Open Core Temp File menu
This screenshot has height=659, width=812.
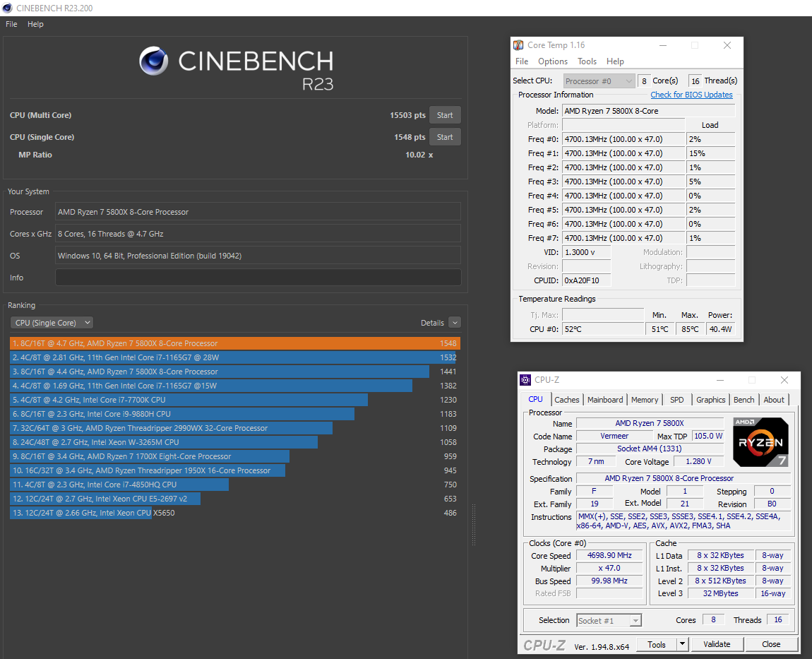tap(522, 61)
